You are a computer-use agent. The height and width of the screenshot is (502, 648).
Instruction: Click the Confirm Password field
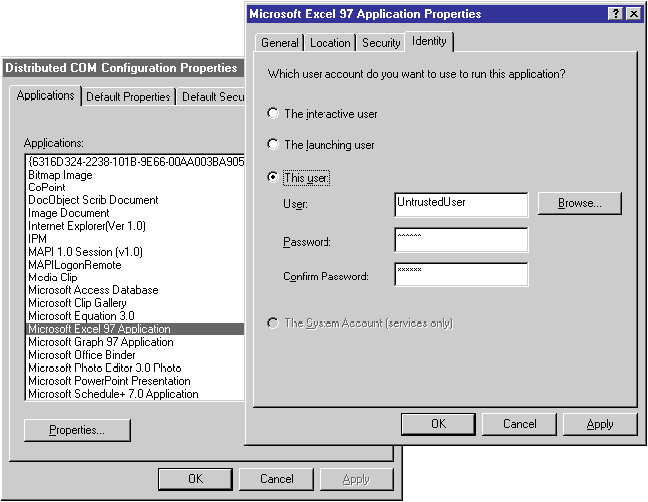pos(461,274)
